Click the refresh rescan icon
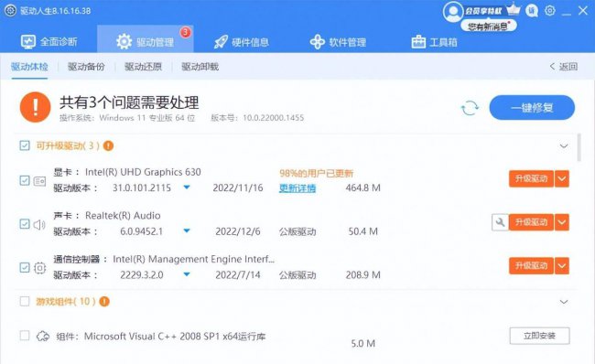Image resolution: width=595 pixels, height=364 pixels. click(470, 108)
